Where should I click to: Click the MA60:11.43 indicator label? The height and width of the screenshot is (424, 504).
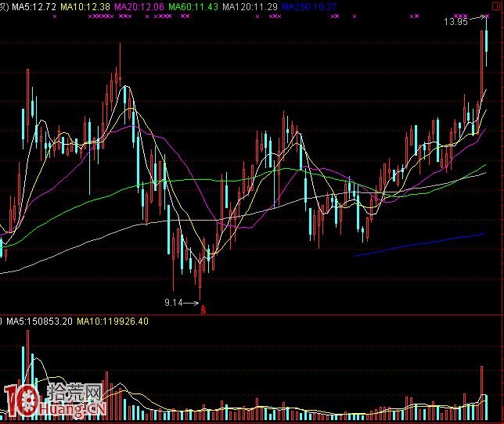pyautogui.click(x=193, y=6)
